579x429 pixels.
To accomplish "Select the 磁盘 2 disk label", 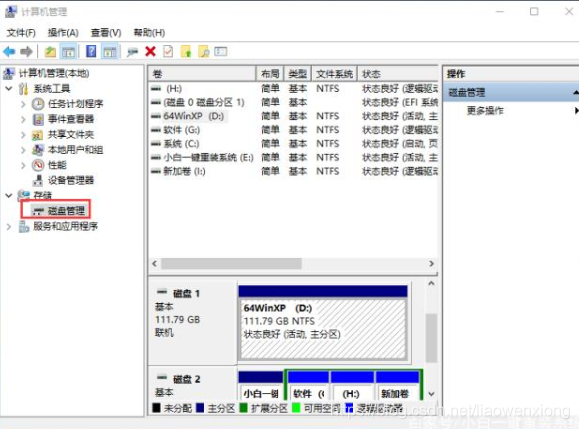I will click(x=186, y=379).
